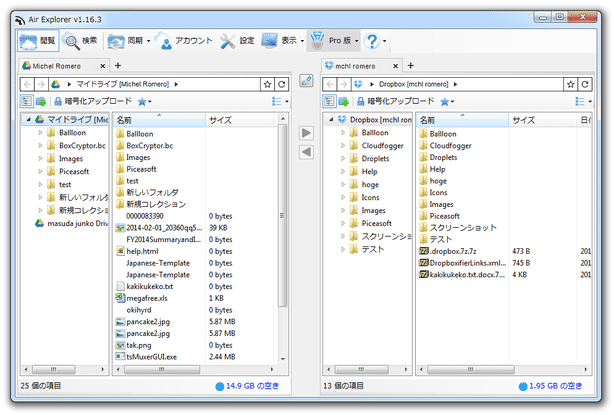Add a new tab in right pane
614x415 pixels.
click(410, 66)
